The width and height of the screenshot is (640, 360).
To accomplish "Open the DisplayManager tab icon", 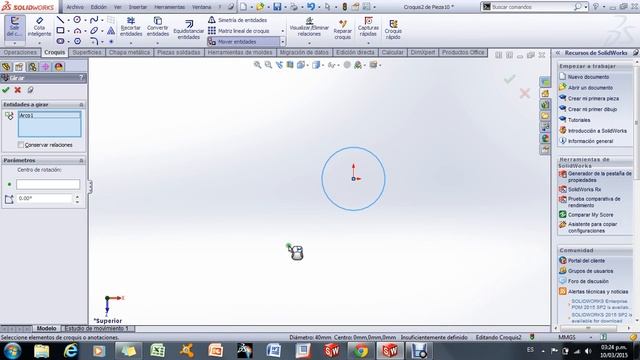I will (x=59, y=67).
